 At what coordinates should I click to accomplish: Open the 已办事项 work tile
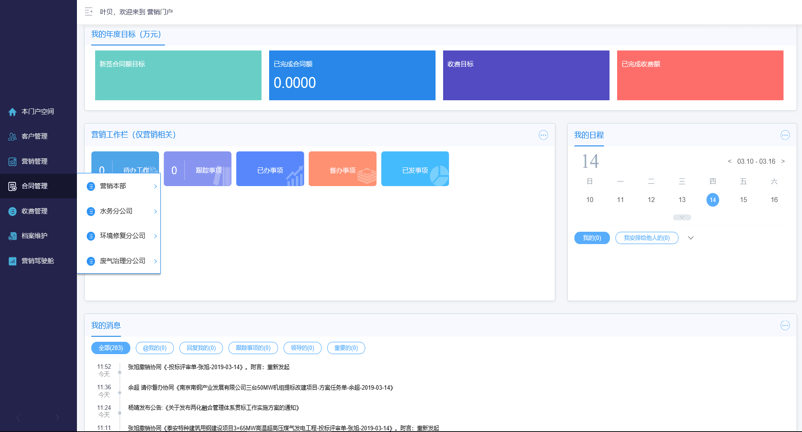tap(270, 169)
